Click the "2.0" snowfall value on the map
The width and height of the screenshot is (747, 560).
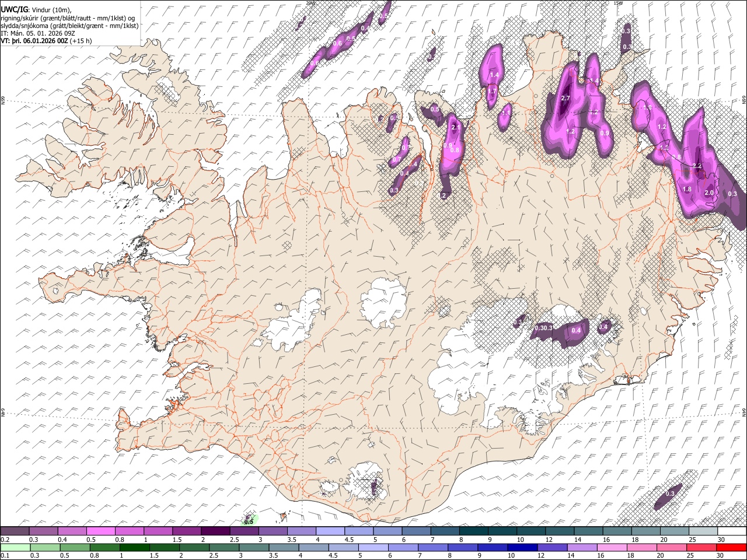pyautogui.click(x=709, y=192)
